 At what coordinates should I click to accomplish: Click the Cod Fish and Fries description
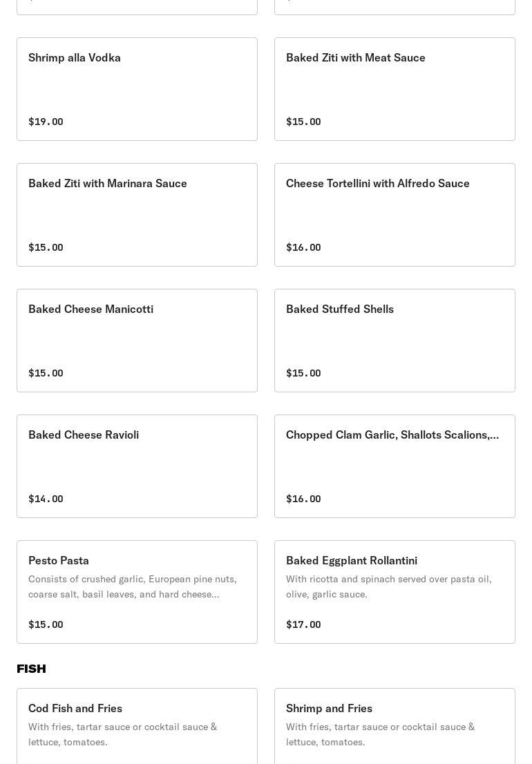coord(123,734)
